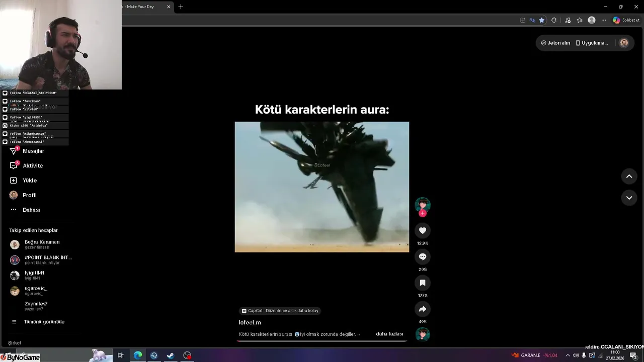
Task: Like the video with the heart icon
Action: 423,230
